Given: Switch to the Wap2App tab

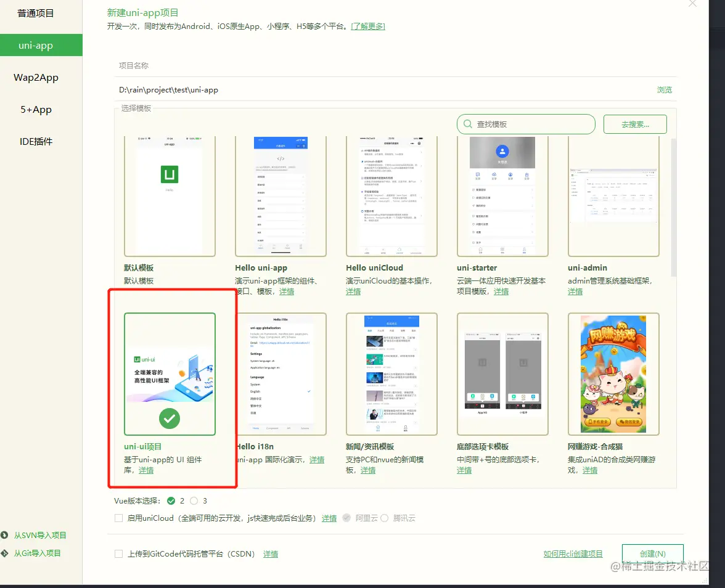Looking at the screenshot, I should (x=36, y=78).
